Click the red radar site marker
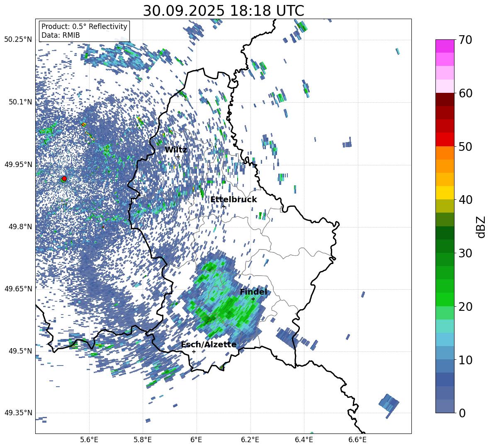Screen dimensions: 491x448 pos(64,178)
